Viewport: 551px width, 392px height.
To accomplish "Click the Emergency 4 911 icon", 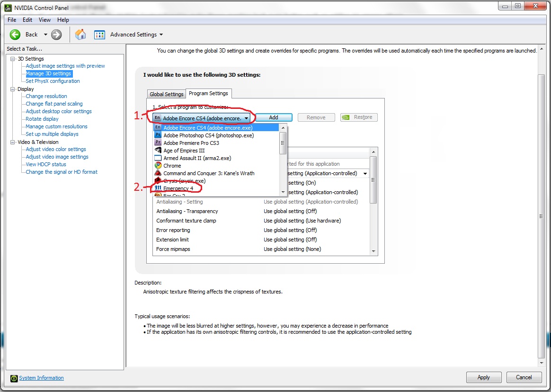I will [x=158, y=188].
